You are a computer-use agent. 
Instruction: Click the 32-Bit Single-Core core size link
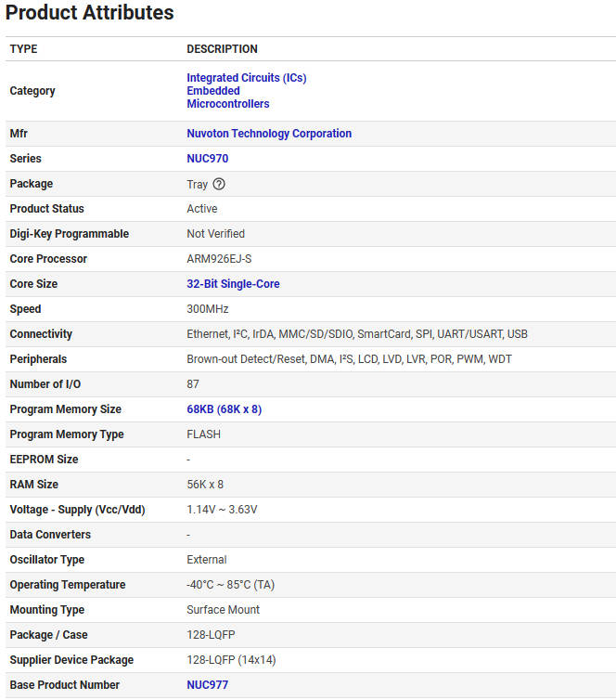(233, 284)
